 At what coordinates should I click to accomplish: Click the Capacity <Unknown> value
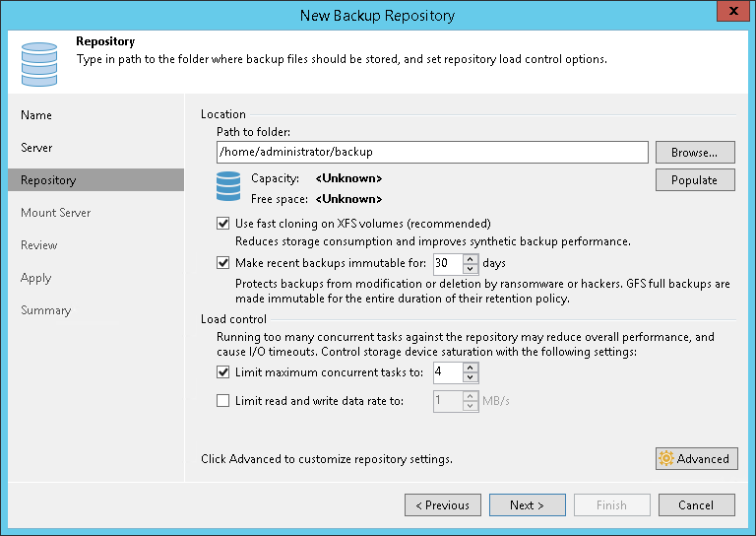point(348,178)
